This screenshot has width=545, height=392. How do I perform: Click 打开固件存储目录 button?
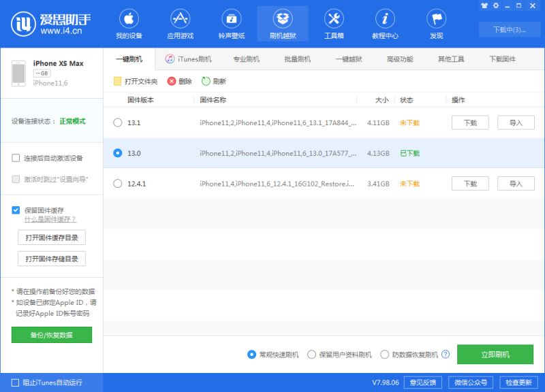click(52, 259)
